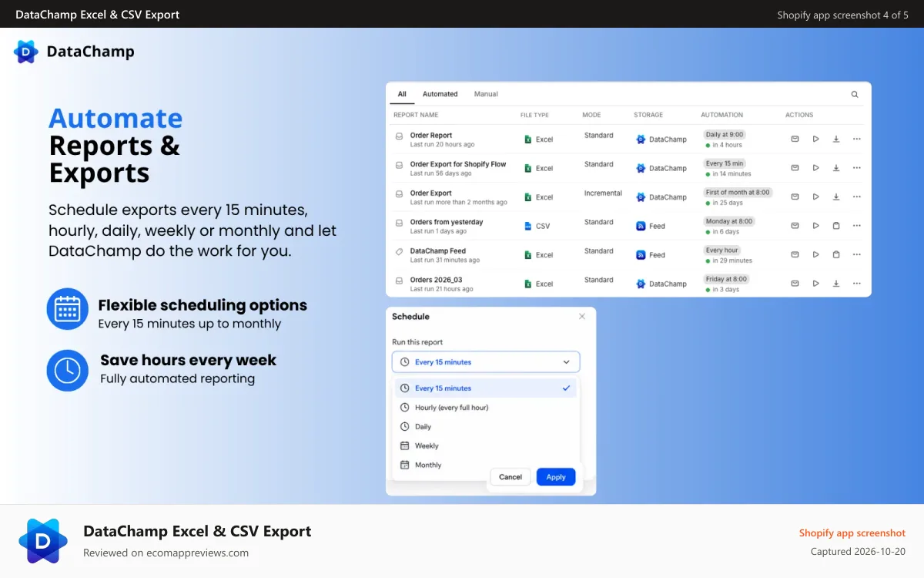Open the Order Report name link

pyautogui.click(x=431, y=136)
